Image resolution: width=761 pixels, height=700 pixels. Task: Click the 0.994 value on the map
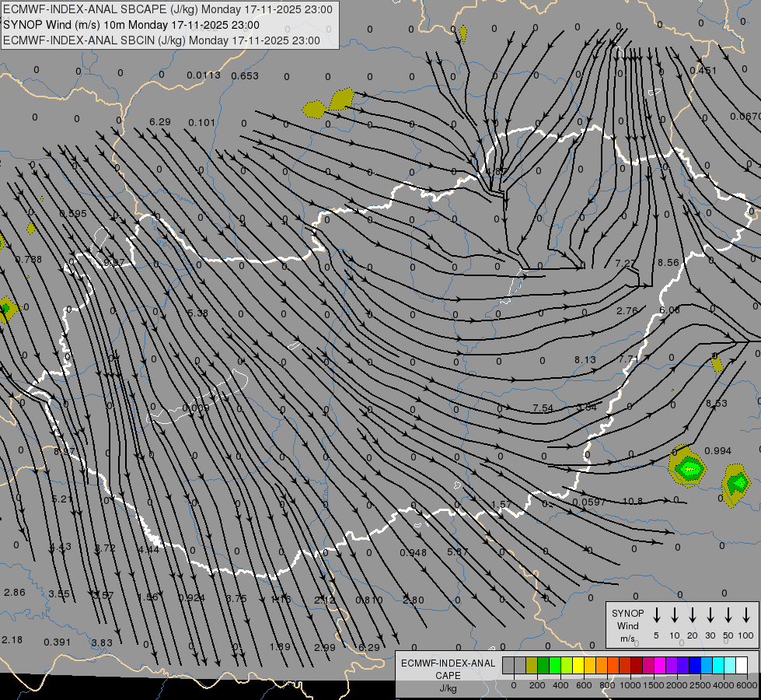point(717,451)
